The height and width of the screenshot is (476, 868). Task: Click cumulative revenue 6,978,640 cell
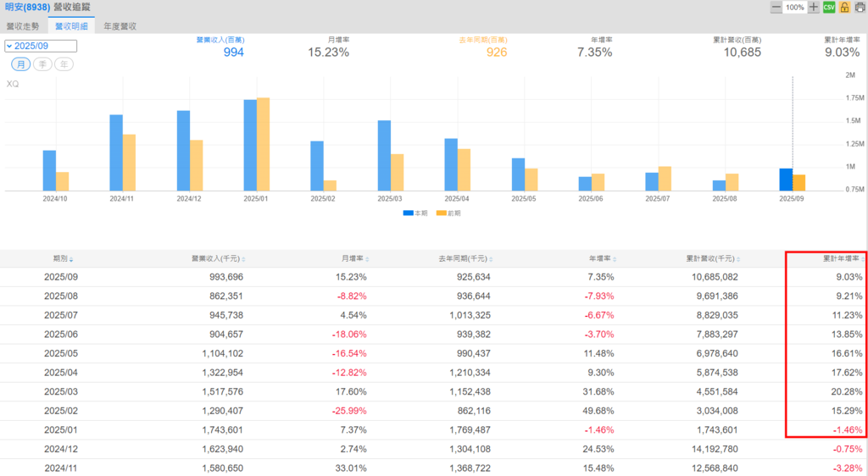point(717,353)
